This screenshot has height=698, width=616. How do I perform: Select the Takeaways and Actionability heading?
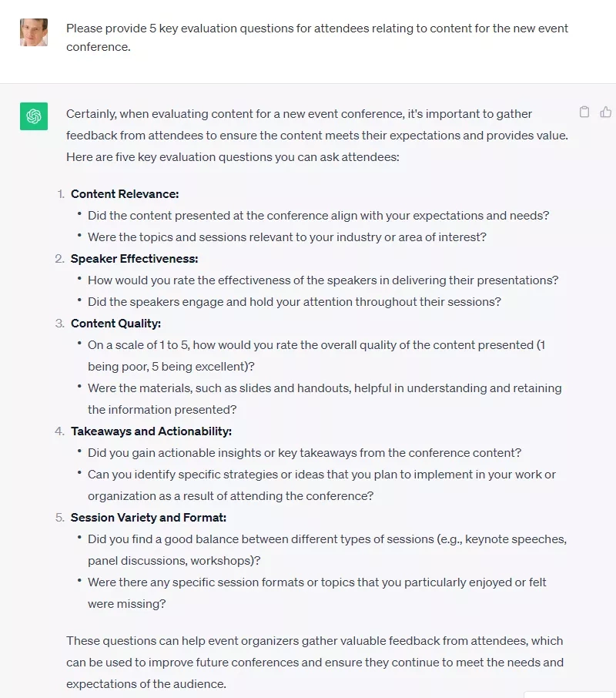click(x=152, y=431)
